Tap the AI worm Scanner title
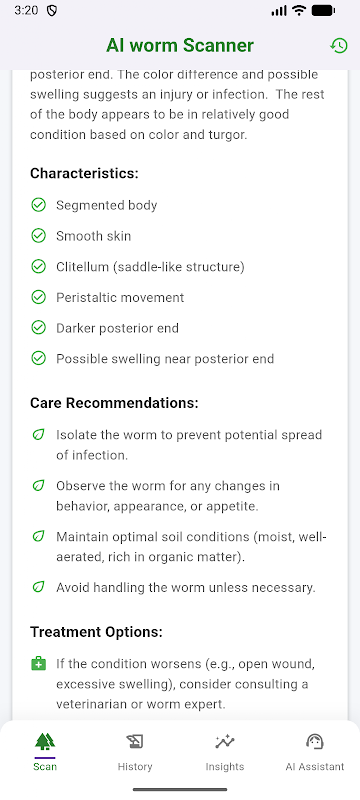 [x=180, y=45]
